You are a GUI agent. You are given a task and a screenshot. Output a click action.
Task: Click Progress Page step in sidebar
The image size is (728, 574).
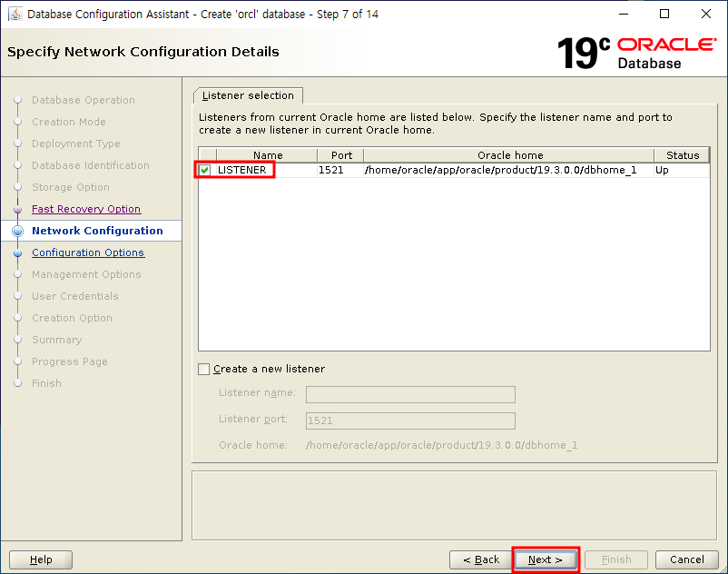coord(70,361)
